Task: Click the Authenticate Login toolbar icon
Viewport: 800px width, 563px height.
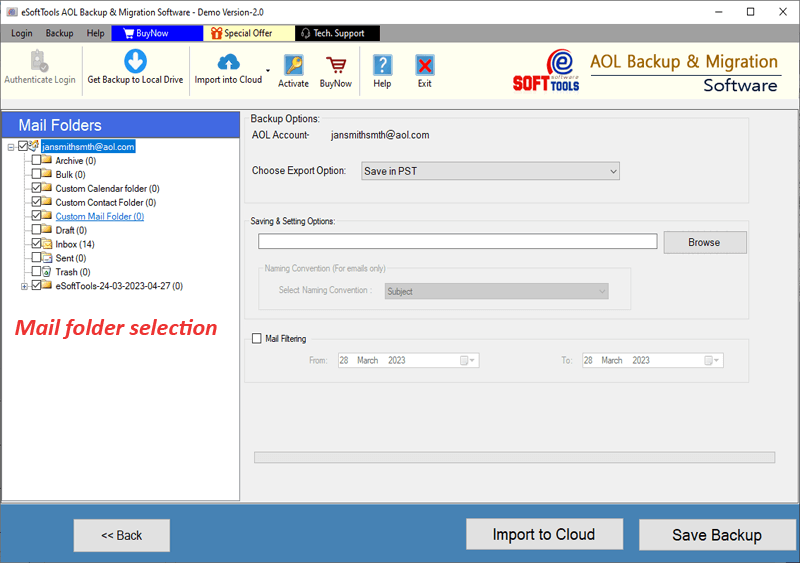Action: click(x=39, y=61)
